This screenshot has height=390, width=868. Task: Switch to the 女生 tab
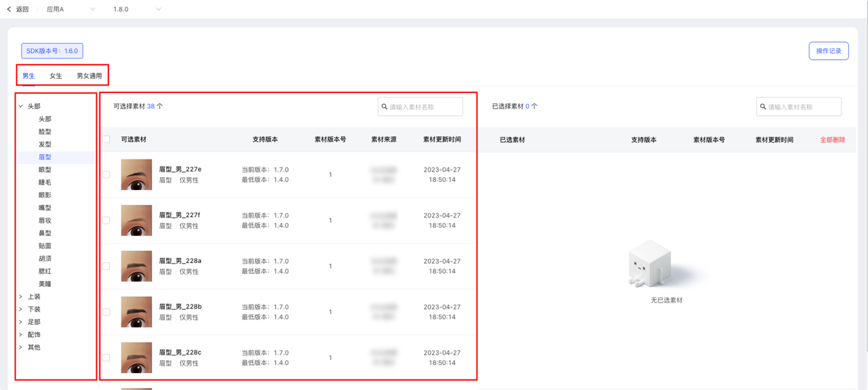[56, 76]
